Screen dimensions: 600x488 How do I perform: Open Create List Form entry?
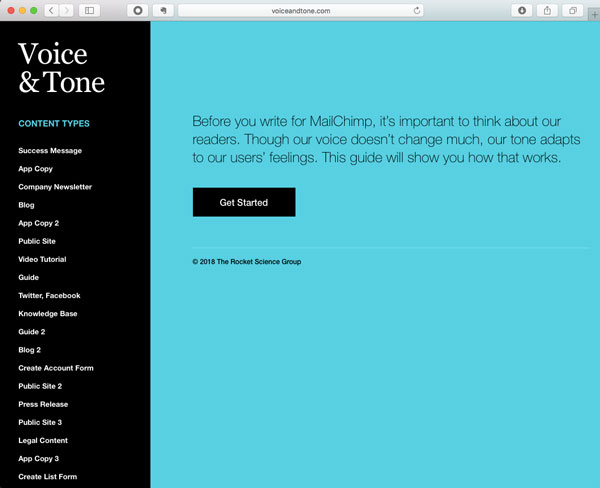click(48, 477)
